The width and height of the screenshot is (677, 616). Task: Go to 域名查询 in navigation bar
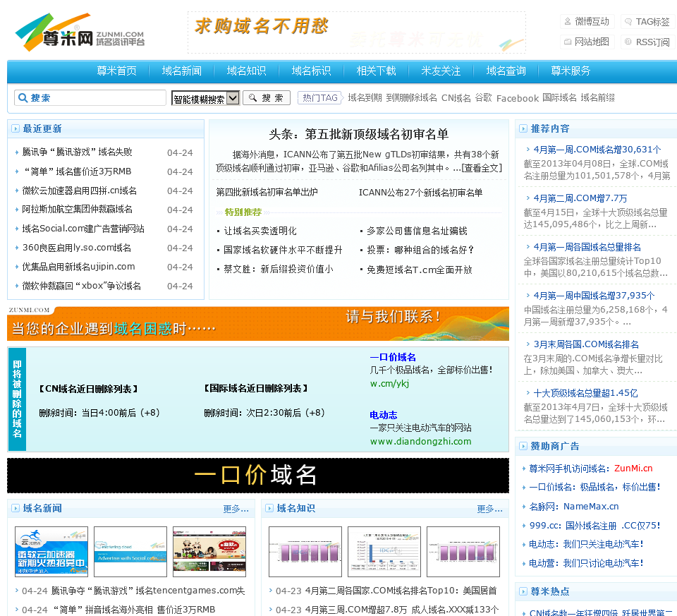[x=506, y=71]
